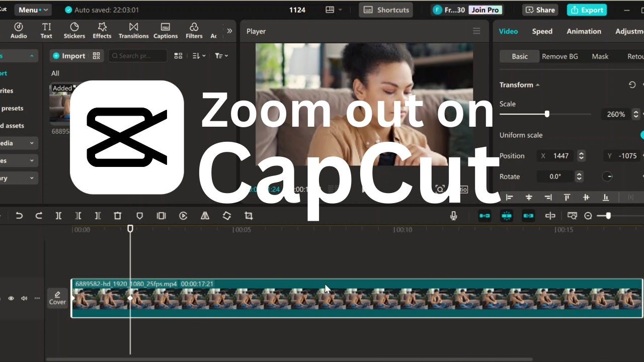Open the sort order dropdown
644x362 pixels.
tap(199, 56)
